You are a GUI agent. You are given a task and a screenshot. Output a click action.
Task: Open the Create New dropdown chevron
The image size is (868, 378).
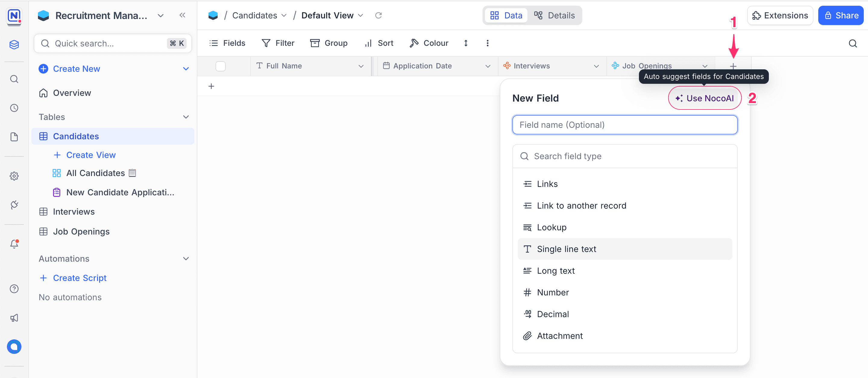pos(186,69)
